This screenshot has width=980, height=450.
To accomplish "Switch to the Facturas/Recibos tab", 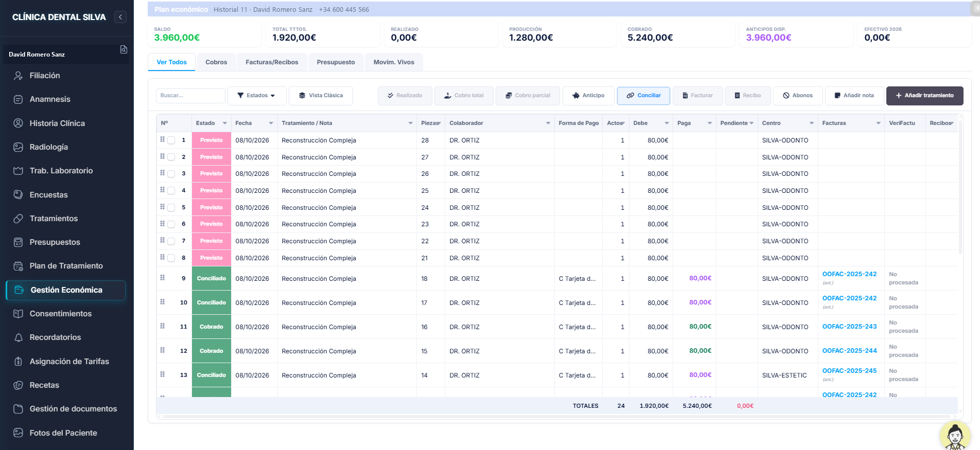I will click(x=272, y=62).
